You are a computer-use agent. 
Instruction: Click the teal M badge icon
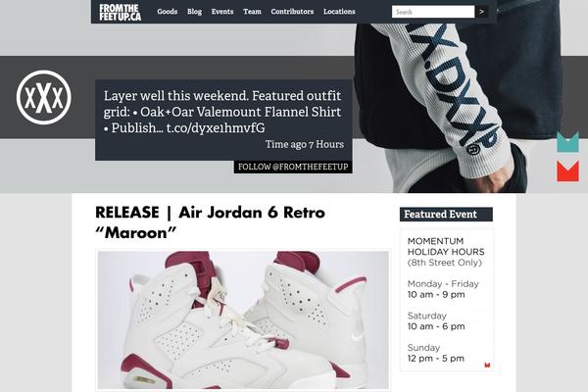pyautogui.click(x=567, y=142)
